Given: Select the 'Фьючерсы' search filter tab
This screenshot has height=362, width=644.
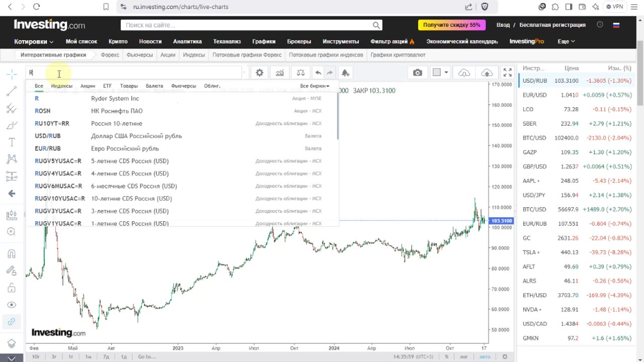Looking at the screenshot, I should [x=184, y=86].
